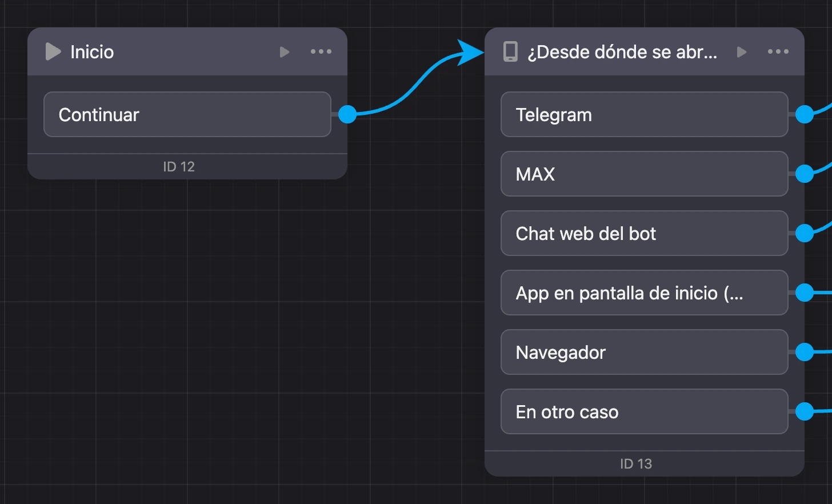Click the output connector of Chat web del bot
Screen dimensions: 832x504
(805, 233)
